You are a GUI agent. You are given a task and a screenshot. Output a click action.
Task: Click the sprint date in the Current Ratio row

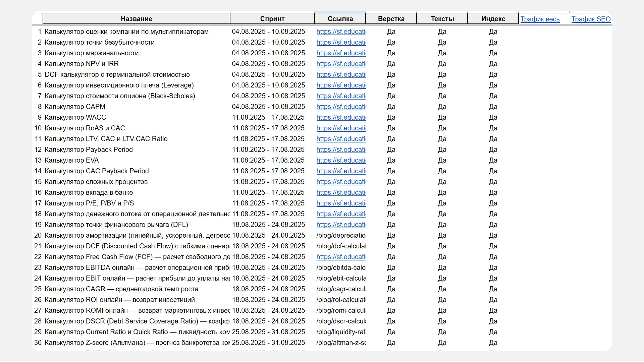(268, 332)
